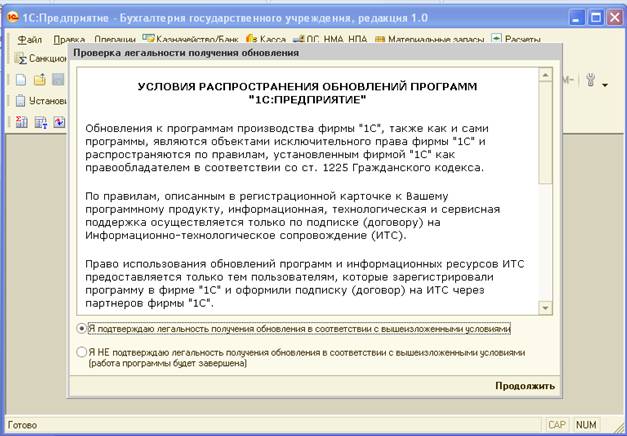Open the Материальные запасы menu
Screen dimensions: 627x436
pos(430,40)
